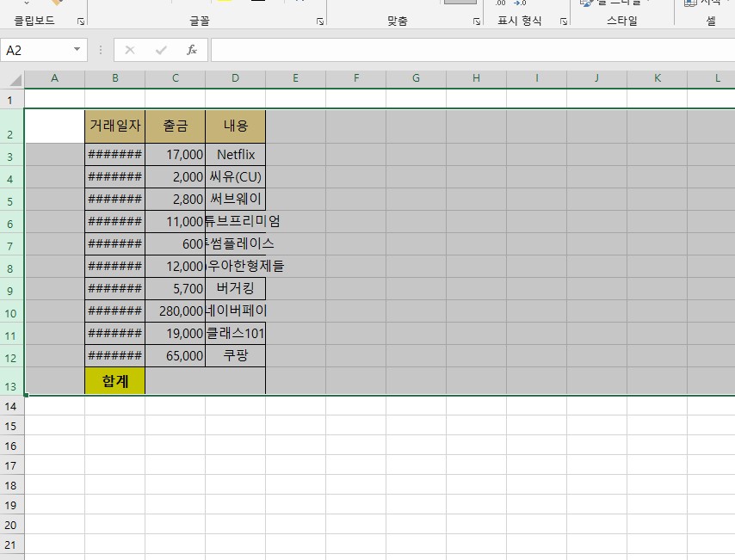The height and width of the screenshot is (560, 735).
Task: Select column J header
Action: coord(596,79)
